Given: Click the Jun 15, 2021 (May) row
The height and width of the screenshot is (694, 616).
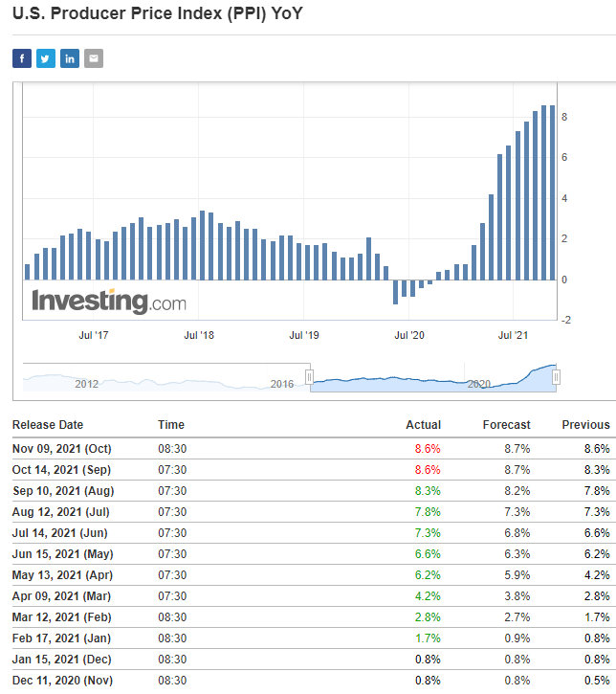Looking at the screenshot, I should pos(314,554).
